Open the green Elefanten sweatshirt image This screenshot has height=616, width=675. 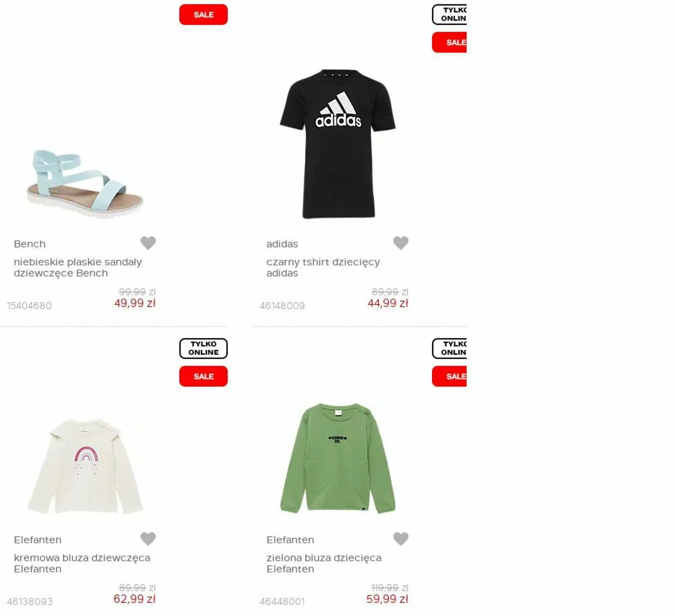[338, 458]
